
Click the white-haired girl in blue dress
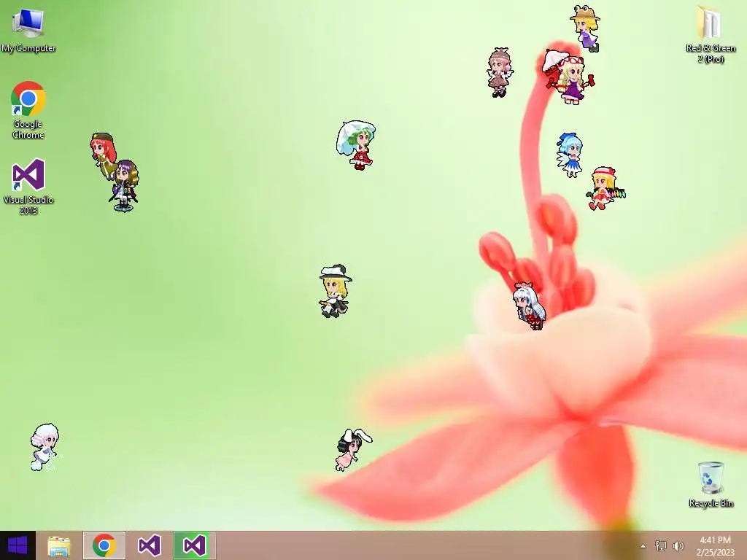tap(44, 447)
